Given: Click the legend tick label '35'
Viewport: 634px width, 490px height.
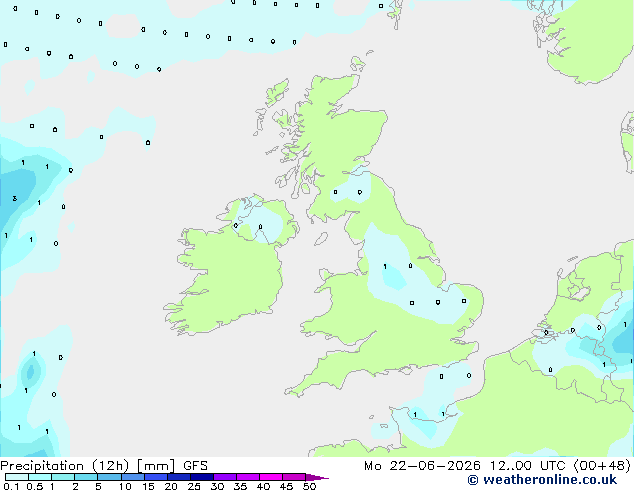Looking at the screenshot, I should pos(240,486).
